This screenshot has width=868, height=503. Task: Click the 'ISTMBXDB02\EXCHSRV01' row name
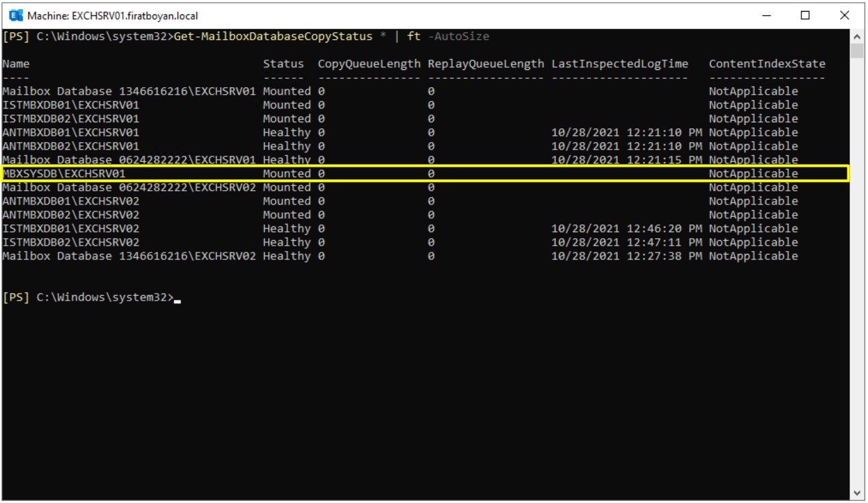(x=71, y=119)
